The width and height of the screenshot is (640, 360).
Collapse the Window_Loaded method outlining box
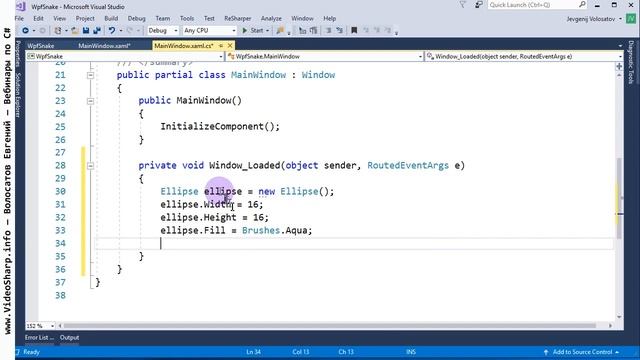click(91, 166)
